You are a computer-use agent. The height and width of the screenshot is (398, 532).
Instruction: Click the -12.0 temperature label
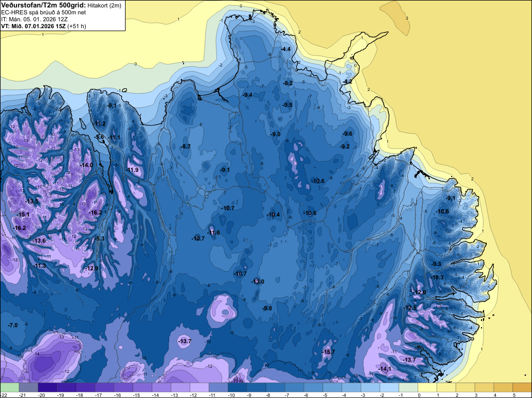(419, 293)
